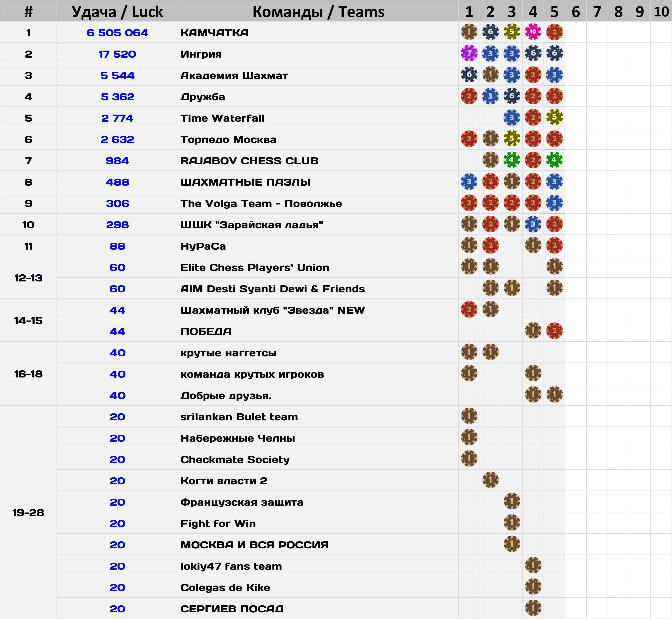Click luck value 17 520
Viewport: 672px width, 619px height.
click(118, 54)
